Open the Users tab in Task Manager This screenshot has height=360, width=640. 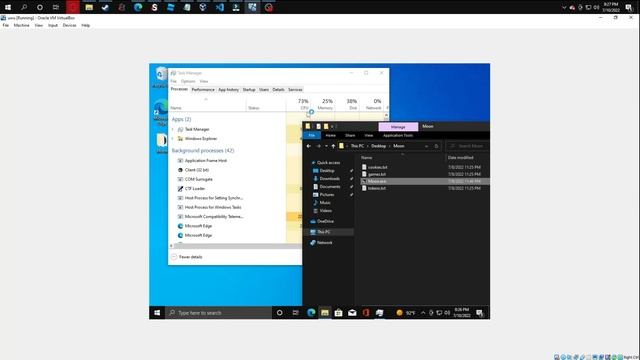264,89
